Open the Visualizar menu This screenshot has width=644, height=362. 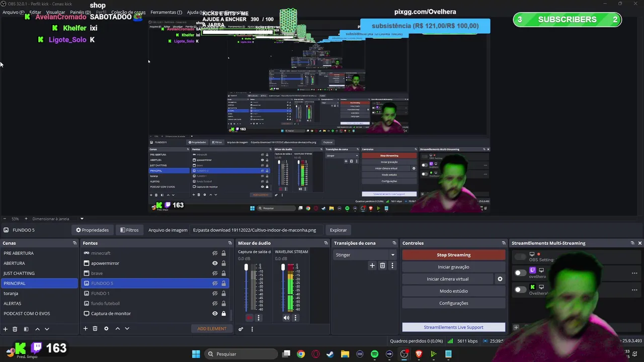(x=55, y=12)
